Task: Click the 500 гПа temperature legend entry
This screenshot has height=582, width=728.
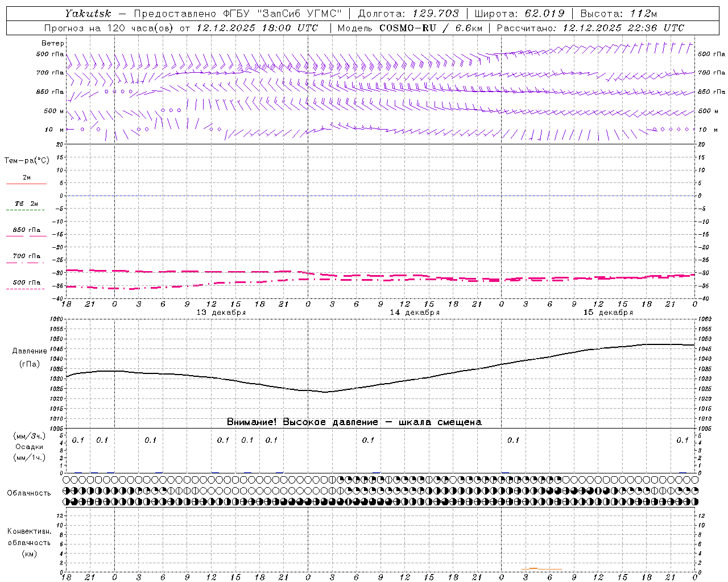Action: (27, 282)
